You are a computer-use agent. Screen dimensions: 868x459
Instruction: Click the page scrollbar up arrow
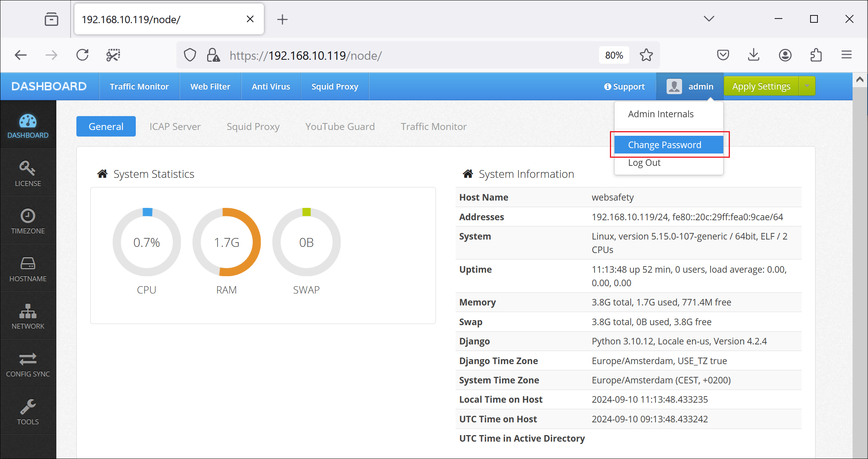point(860,80)
